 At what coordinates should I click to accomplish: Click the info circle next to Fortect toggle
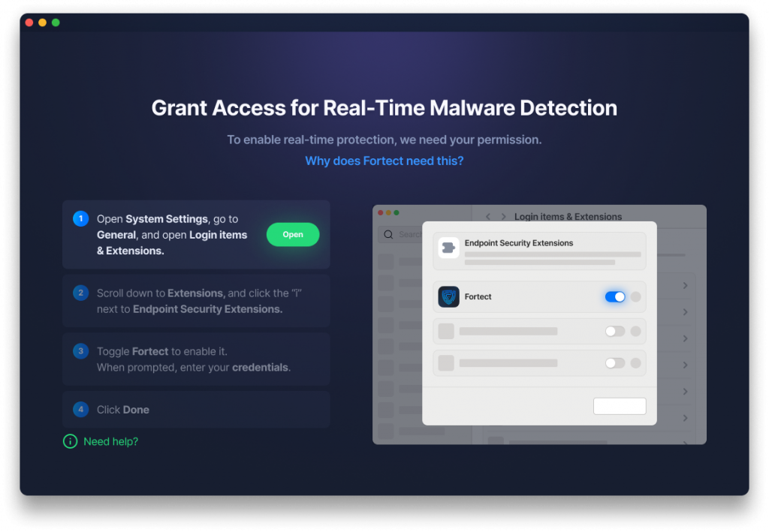(x=635, y=297)
